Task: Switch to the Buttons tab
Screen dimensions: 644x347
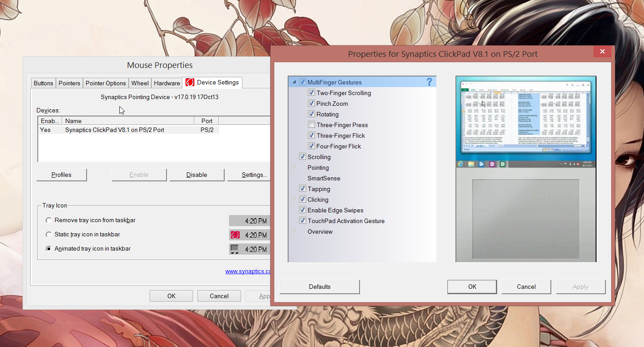Action: [x=43, y=83]
